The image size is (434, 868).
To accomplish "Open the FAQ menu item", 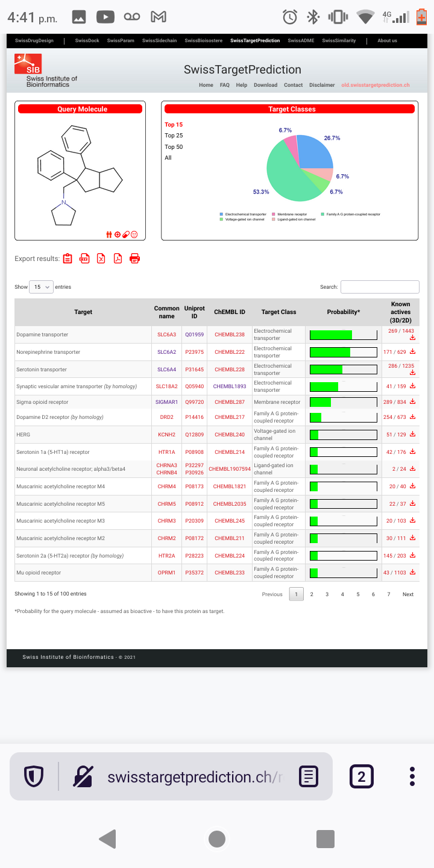I will (225, 85).
